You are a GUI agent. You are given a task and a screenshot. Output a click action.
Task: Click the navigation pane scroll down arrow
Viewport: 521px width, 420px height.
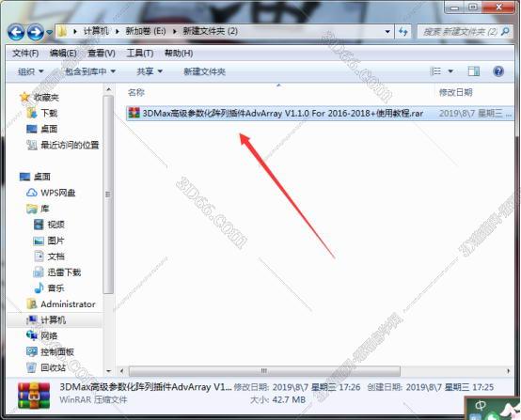(x=108, y=371)
